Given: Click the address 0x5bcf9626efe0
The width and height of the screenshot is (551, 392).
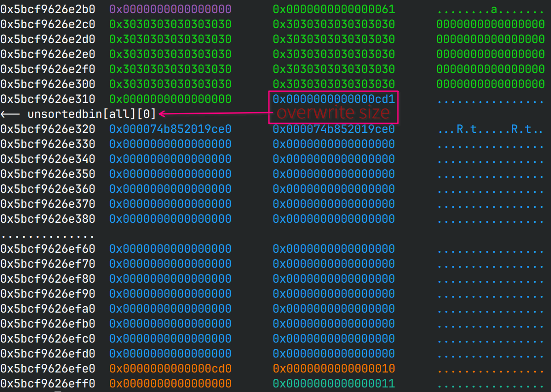Looking at the screenshot, I should pyautogui.click(x=48, y=368).
